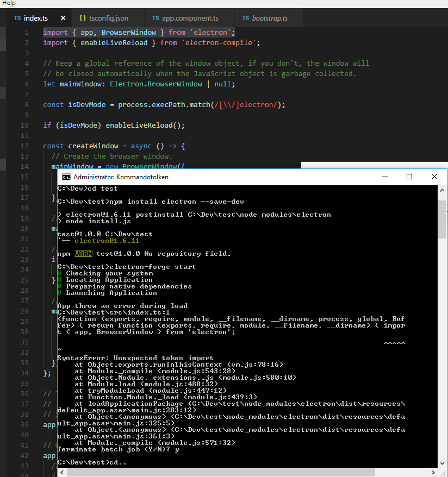
Task: Click 'isDevMode' in the const declaration
Action: tap(87, 105)
